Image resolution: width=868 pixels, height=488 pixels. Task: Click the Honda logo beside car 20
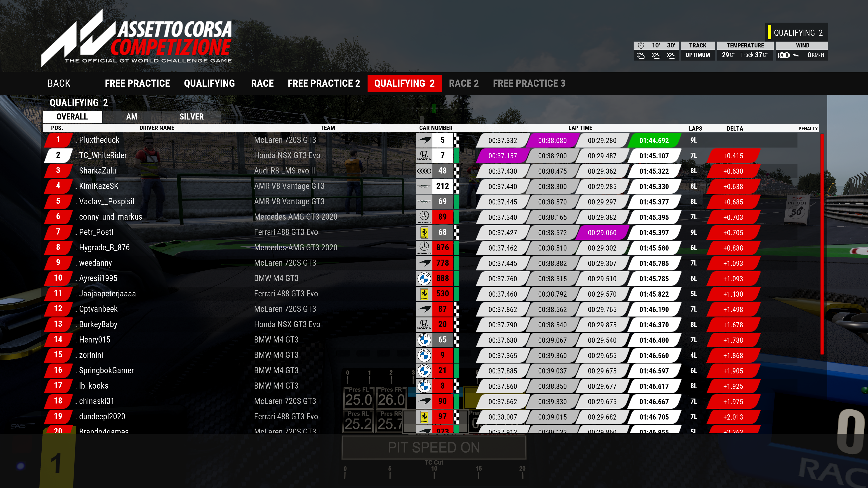click(424, 325)
